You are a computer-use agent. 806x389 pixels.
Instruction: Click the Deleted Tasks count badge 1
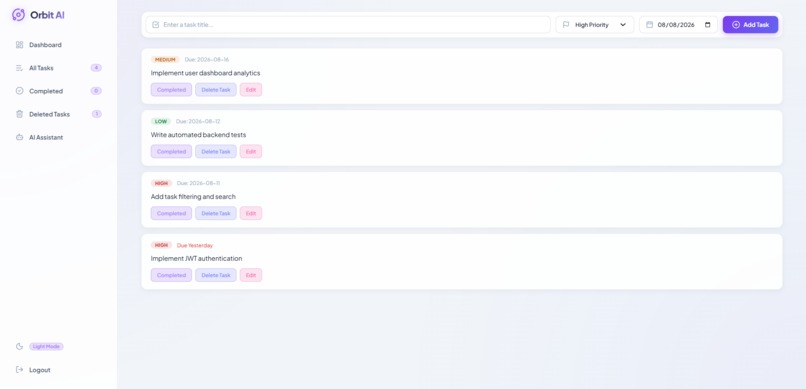pos(97,114)
